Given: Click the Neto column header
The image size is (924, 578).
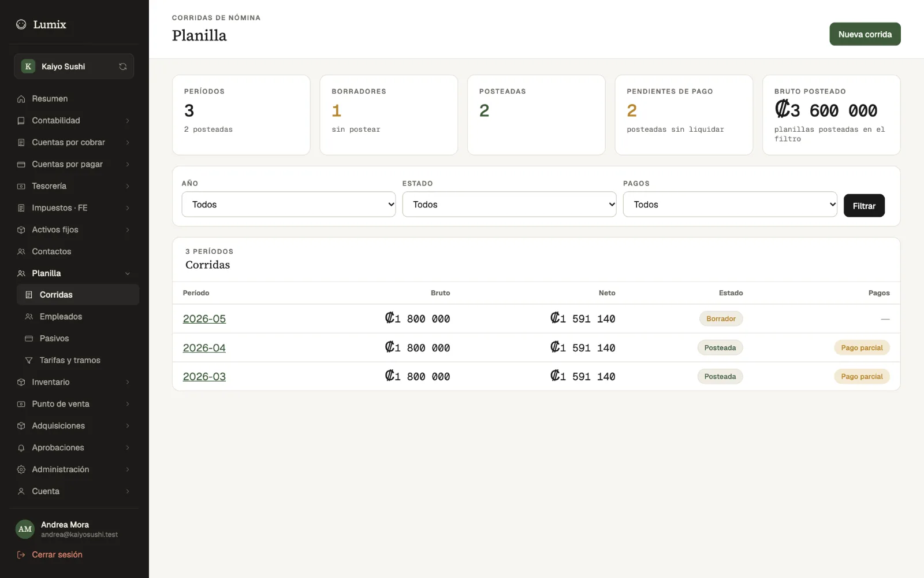Looking at the screenshot, I should [x=607, y=293].
